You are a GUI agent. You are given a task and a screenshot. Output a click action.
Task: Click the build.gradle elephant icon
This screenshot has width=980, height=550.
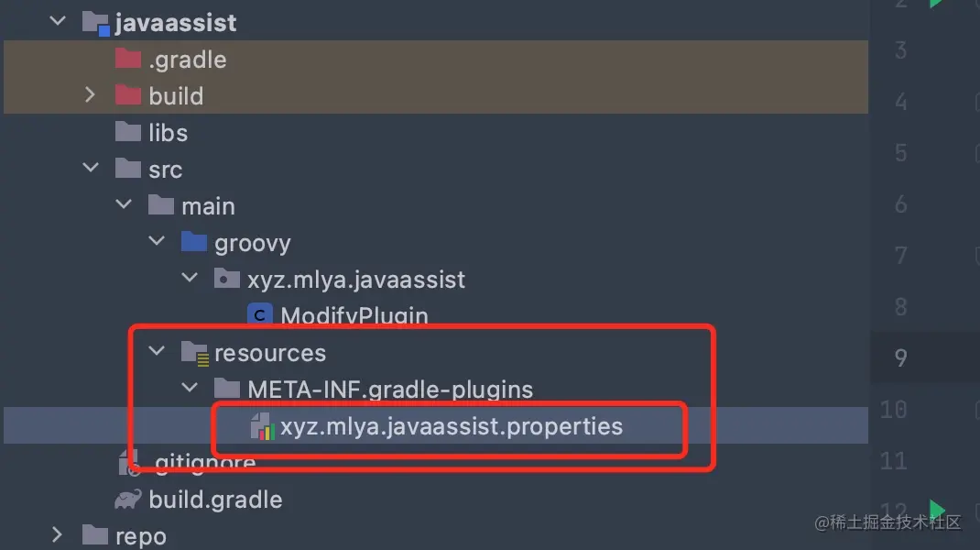click(x=128, y=500)
